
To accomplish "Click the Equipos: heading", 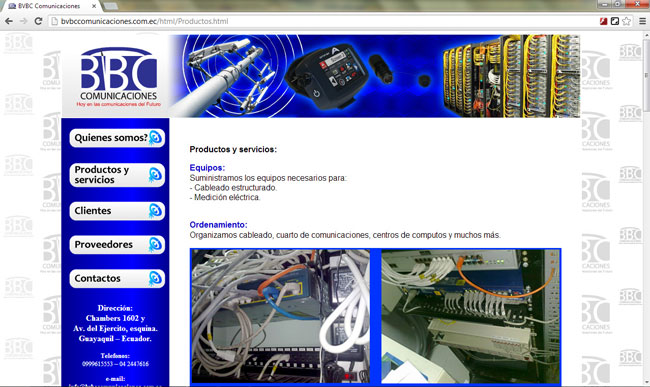I will pyautogui.click(x=207, y=168).
